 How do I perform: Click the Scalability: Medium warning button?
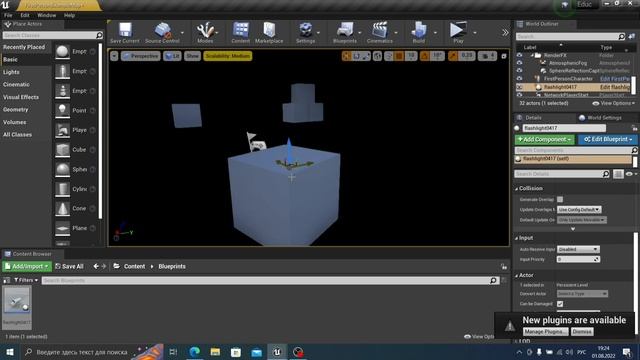click(228, 56)
